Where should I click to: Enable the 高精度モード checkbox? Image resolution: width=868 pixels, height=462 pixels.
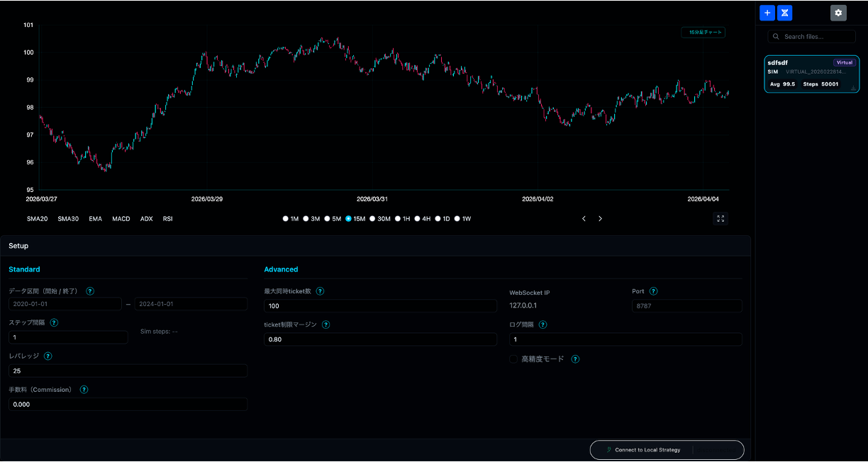point(513,359)
